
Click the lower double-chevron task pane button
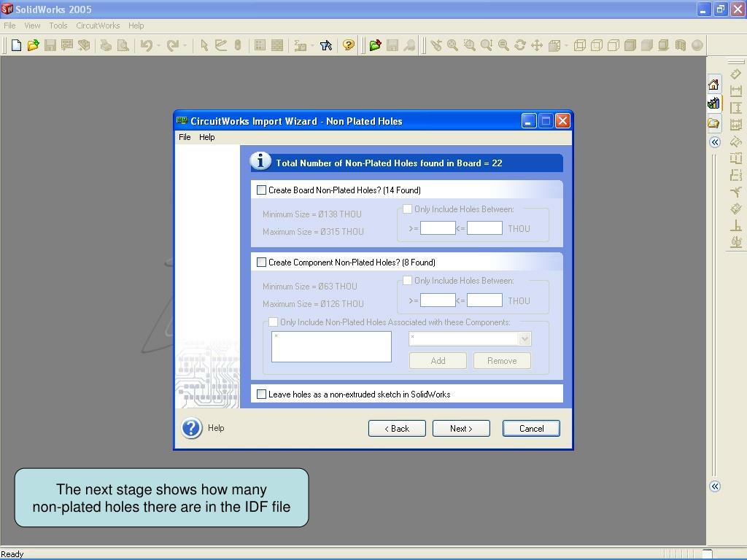coord(715,486)
